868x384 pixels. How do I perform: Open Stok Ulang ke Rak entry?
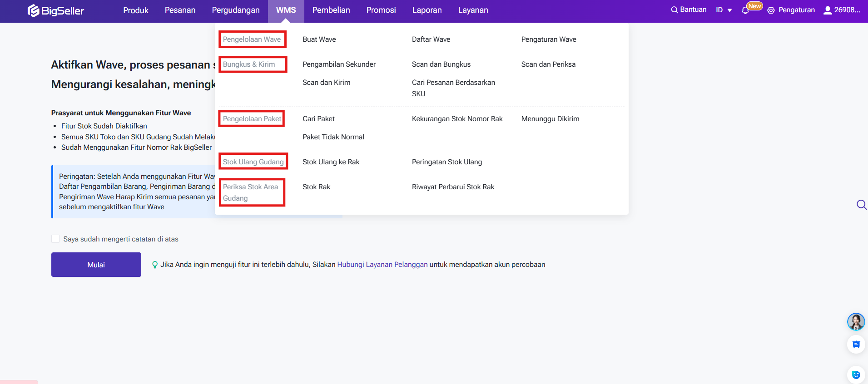point(331,162)
